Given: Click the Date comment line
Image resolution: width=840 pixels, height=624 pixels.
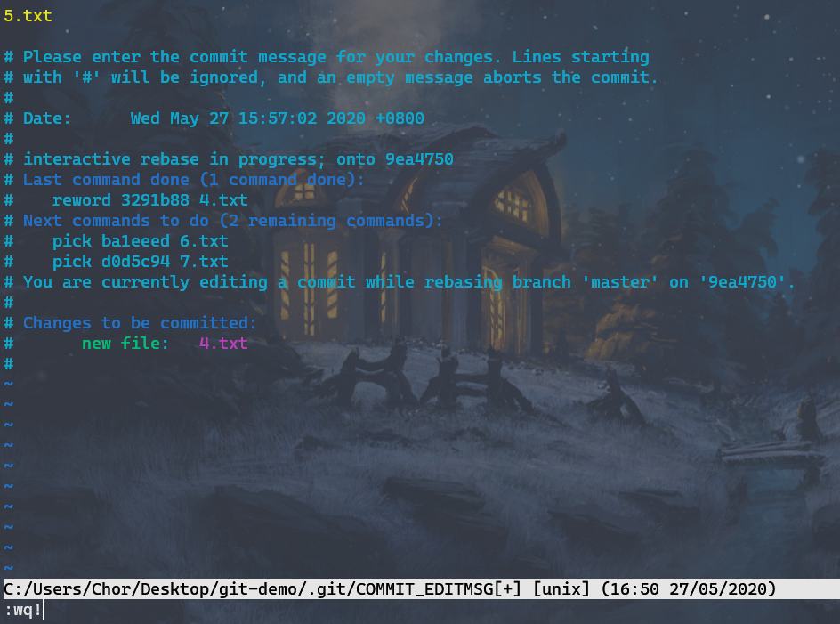Looking at the screenshot, I should [214, 118].
